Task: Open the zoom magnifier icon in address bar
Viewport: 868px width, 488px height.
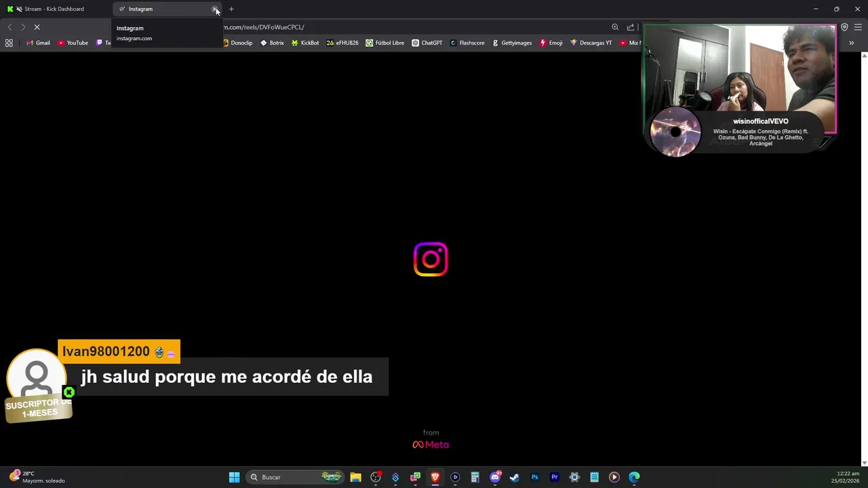Action: tap(615, 27)
